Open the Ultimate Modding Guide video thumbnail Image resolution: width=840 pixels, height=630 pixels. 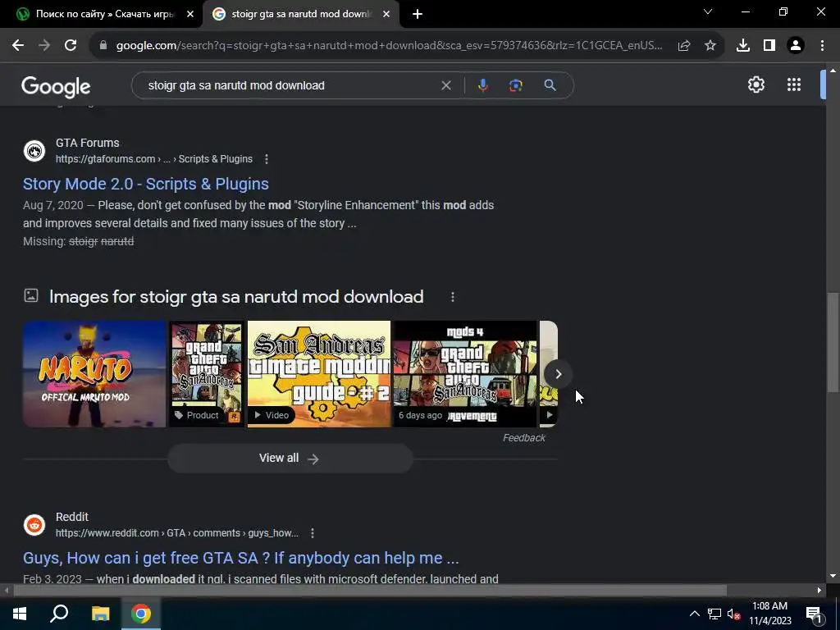tap(319, 374)
